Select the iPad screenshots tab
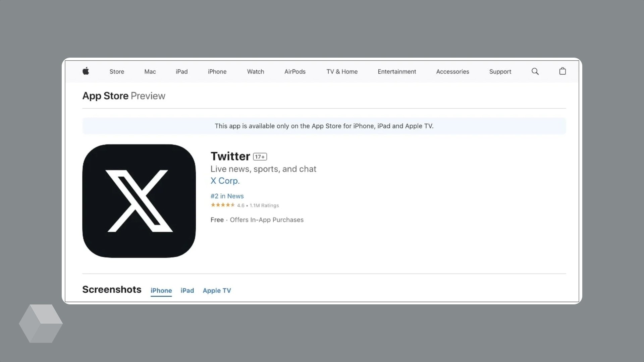The height and width of the screenshot is (362, 644). point(187,290)
